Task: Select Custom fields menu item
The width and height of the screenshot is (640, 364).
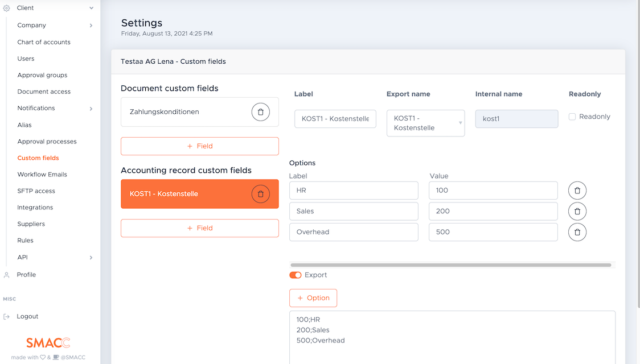Action: [38, 158]
